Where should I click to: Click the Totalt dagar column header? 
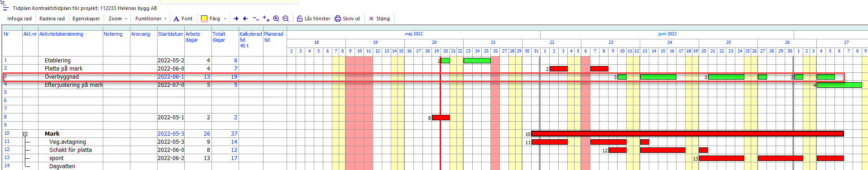[219, 37]
